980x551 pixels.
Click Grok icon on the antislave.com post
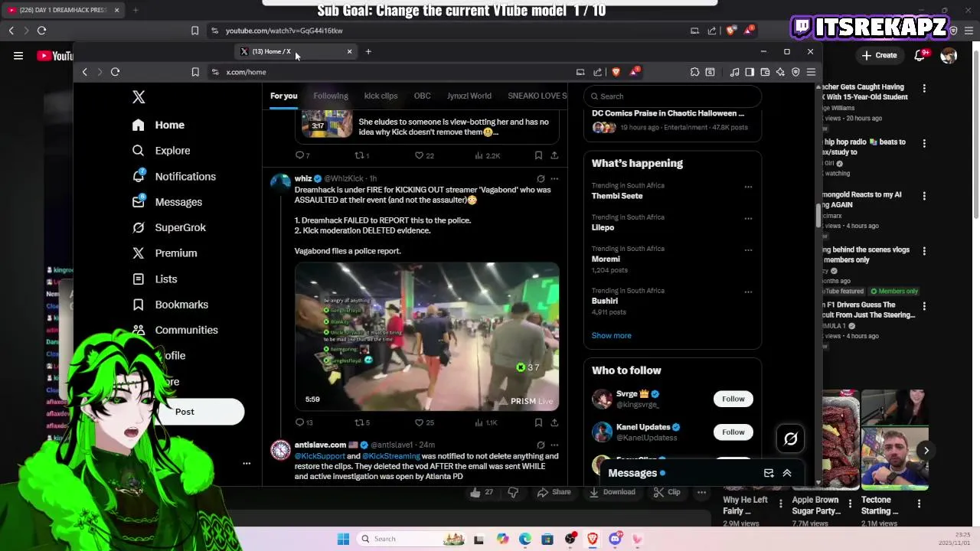[541, 445]
